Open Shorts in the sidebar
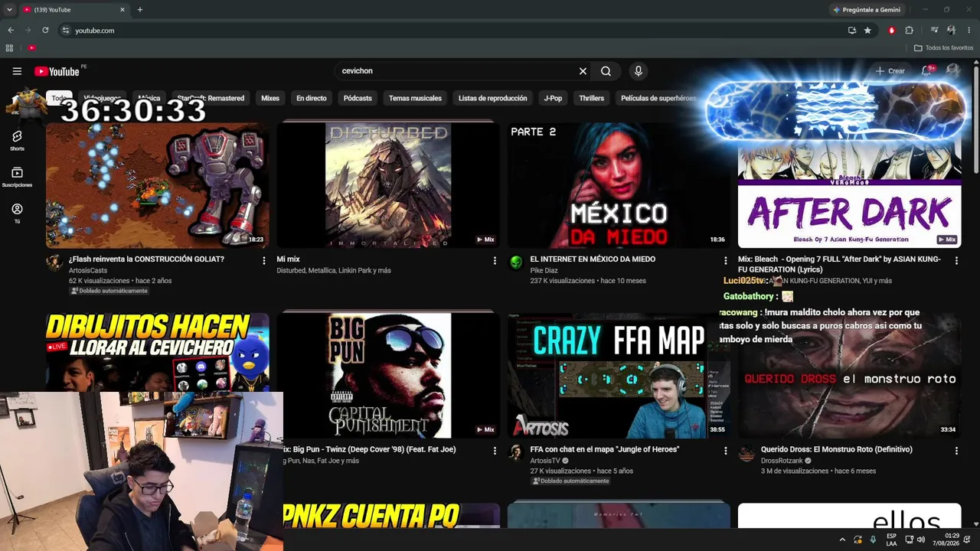 [17, 140]
